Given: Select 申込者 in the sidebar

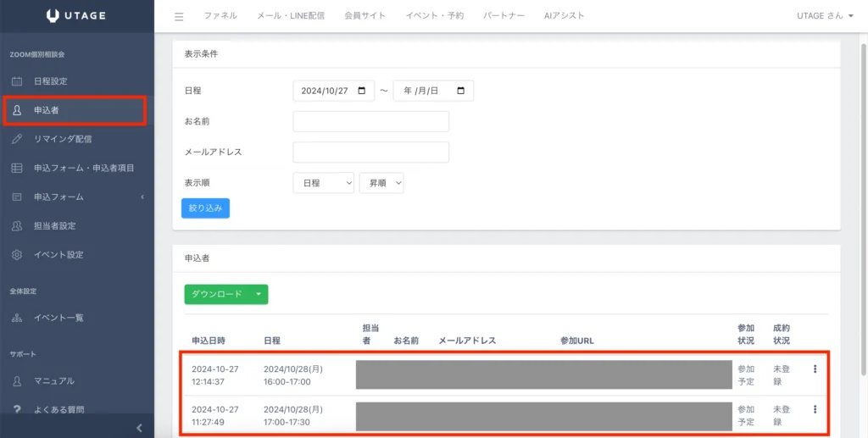Looking at the screenshot, I should [77, 110].
